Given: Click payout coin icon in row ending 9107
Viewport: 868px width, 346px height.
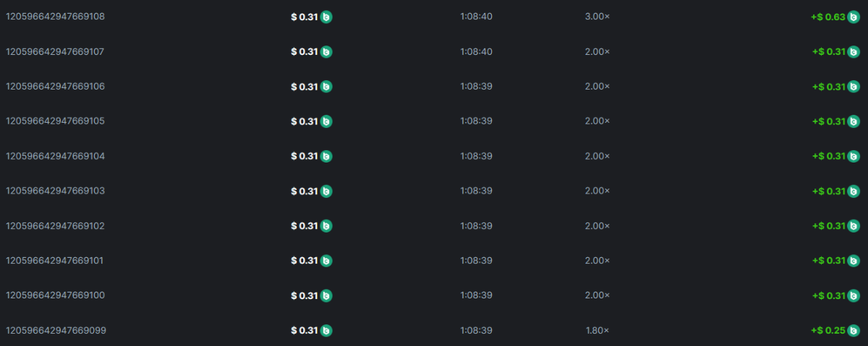Looking at the screenshot, I should point(854,51).
